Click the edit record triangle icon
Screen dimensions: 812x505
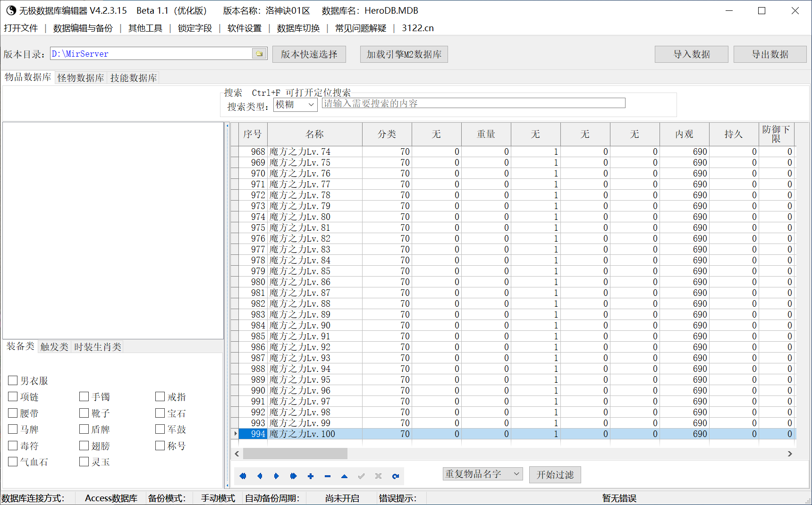(345, 476)
